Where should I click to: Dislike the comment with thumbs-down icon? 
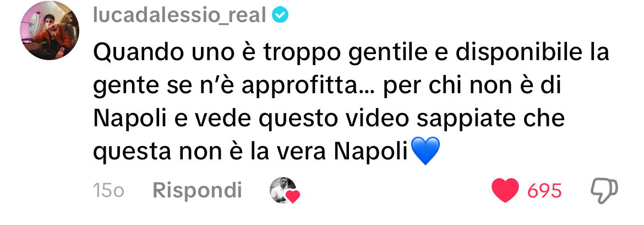click(604, 191)
